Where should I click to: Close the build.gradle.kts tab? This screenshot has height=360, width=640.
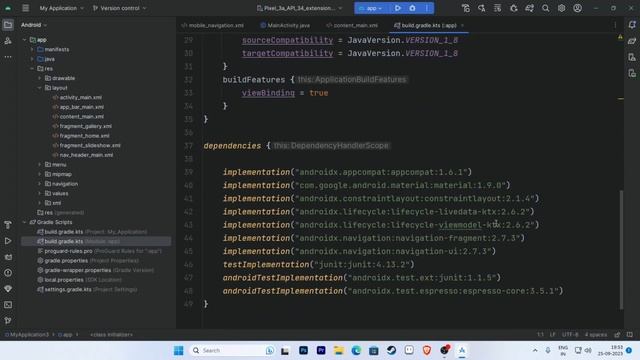tap(462, 25)
